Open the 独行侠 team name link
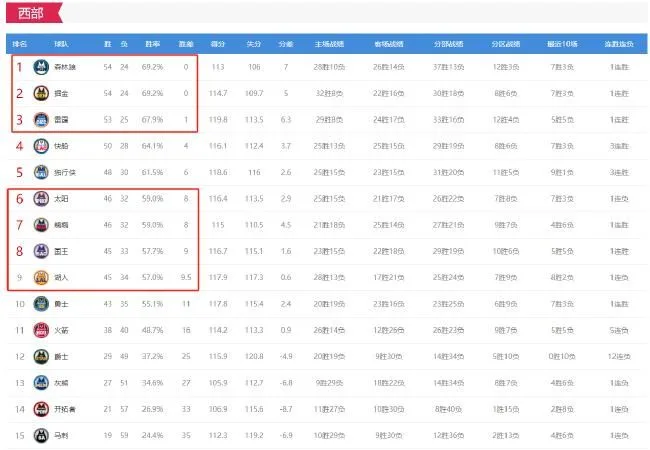This screenshot has height=450, width=650. [x=65, y=172]
